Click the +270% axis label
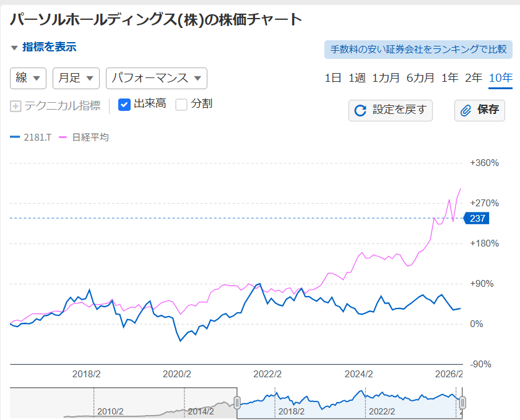The width and height of the screenshot is (520, 420). tap(484, 203)
